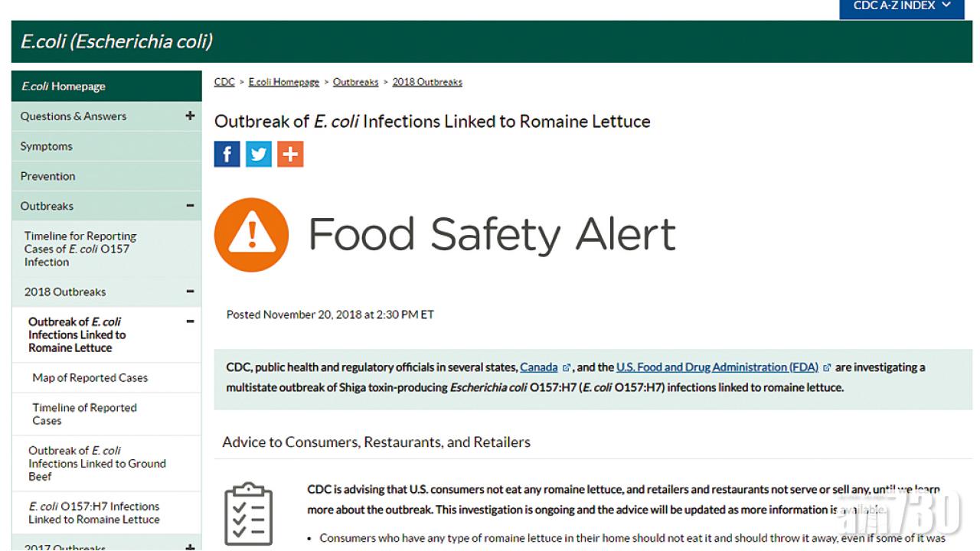Image resolution: width=980 pixels, height=551 pixels.
Task: Select Timeline of Reported Cases item
Action: pos(84,414)
